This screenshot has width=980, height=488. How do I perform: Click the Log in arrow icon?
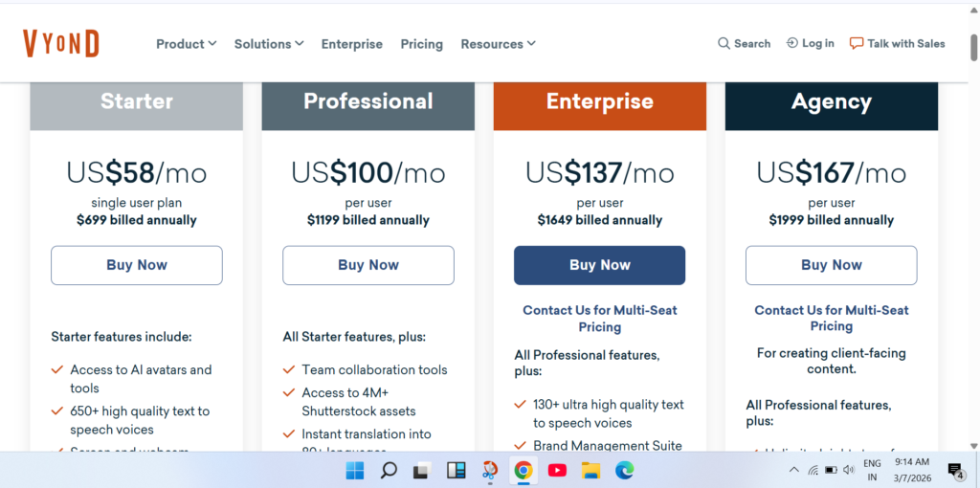(791, 43)
